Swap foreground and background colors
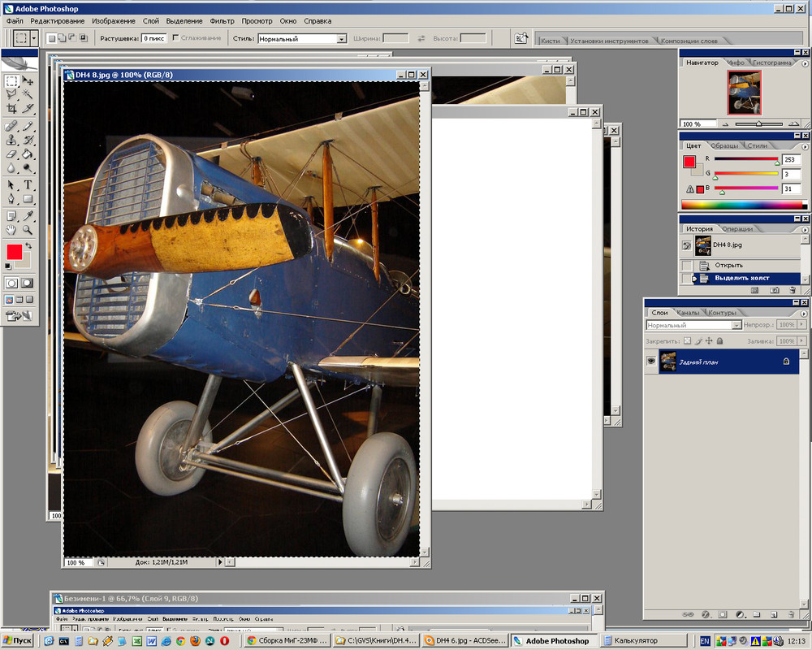This screenshot has height=650, width=812. click(28, 245)
